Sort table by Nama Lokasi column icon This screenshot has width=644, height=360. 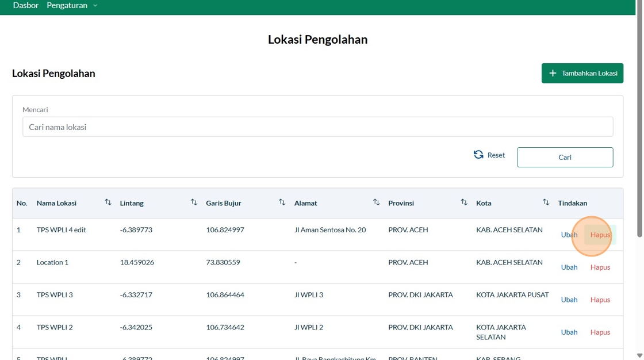108,202
